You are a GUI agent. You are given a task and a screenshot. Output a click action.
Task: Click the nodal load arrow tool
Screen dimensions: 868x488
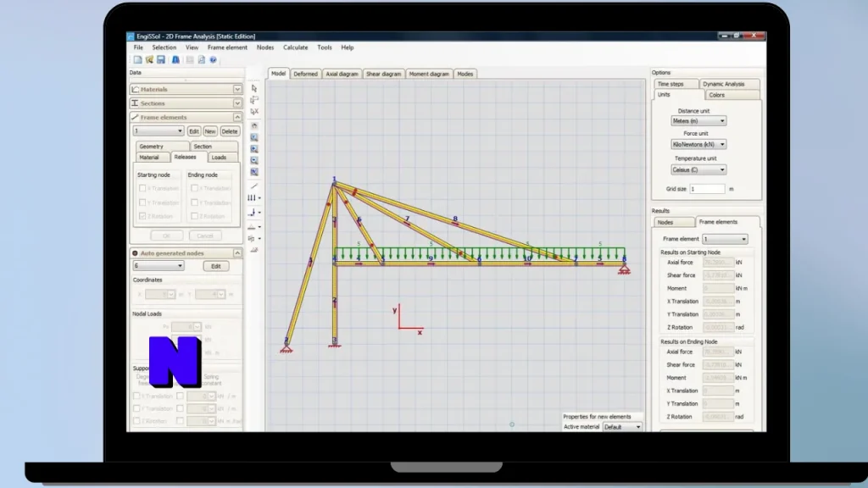tap(252, 213)
